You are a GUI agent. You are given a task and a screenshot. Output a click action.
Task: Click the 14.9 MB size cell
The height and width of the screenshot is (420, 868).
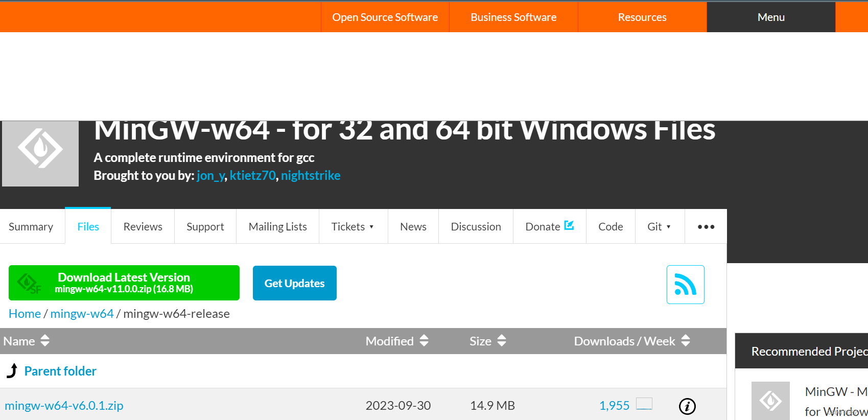pyautogui.click(x=492, y=406)
